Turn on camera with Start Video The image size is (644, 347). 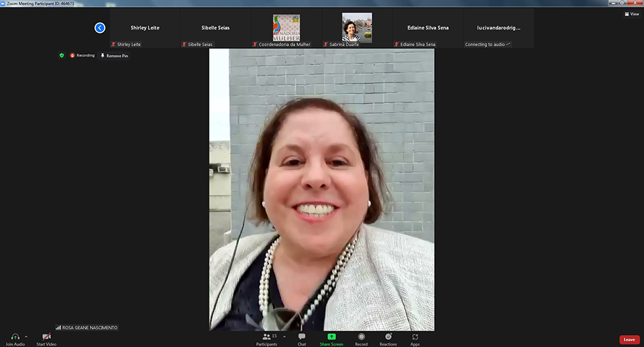46,336
